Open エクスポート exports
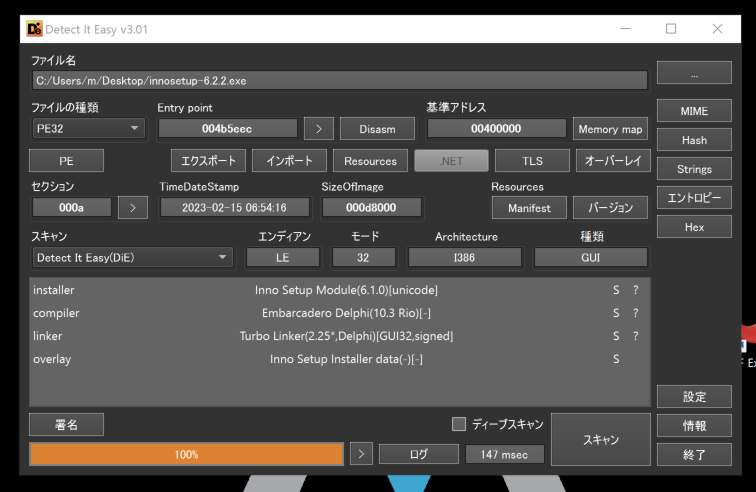Viewport: 756px width, 492px height. 208,161
